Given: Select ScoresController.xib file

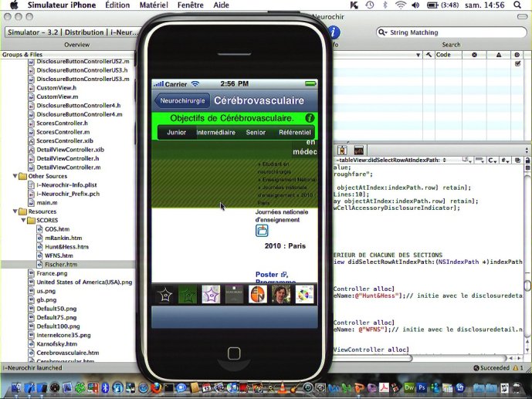Looking at the screenshot, I should [65, 140].
